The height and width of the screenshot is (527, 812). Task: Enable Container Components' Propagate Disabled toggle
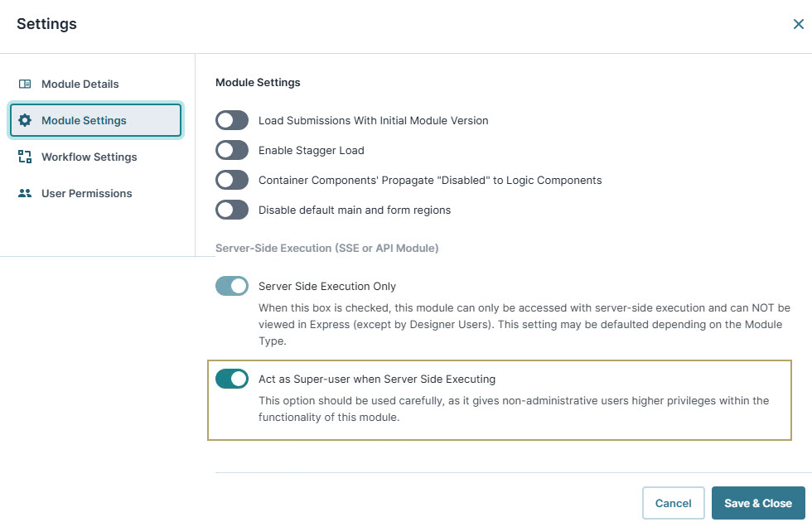(x=231, y=180)
